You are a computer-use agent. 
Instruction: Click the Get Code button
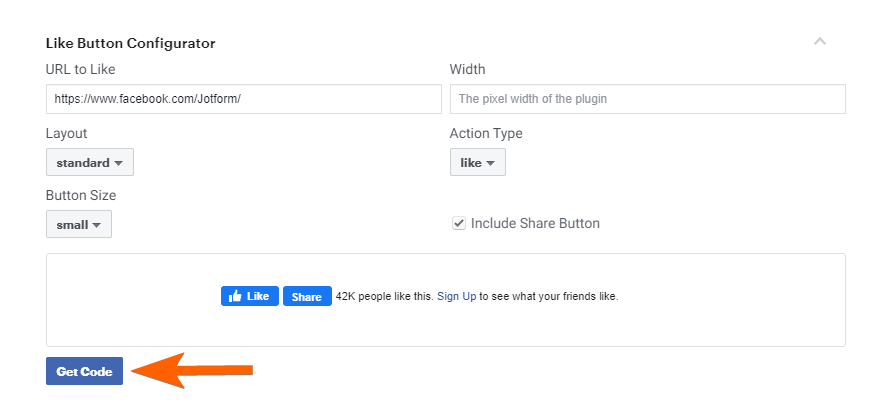(84, 371)
